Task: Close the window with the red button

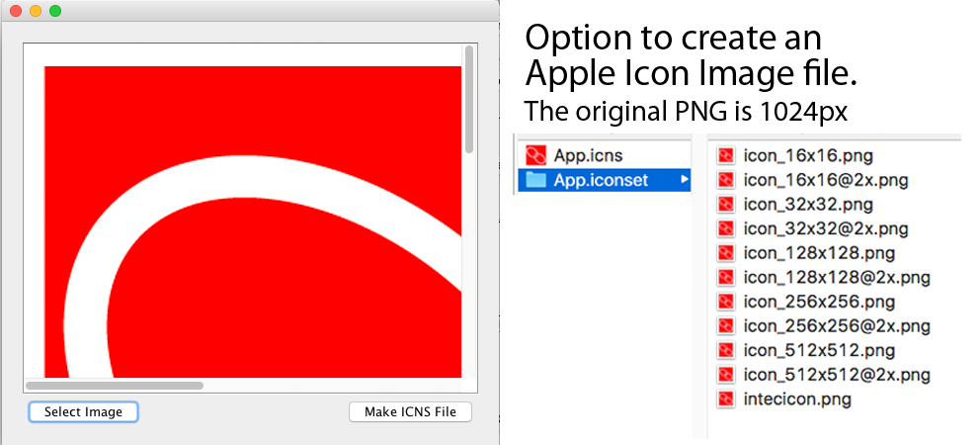Action: [x=16, y=11]
